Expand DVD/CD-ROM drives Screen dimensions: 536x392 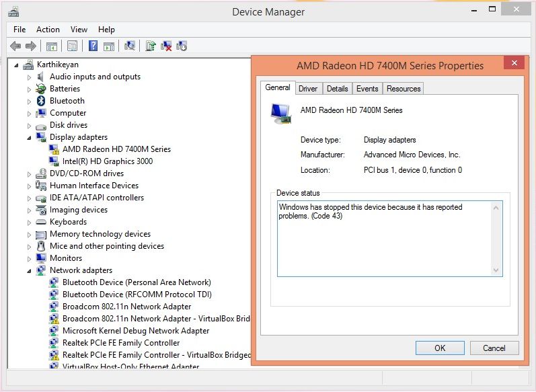click(29, 174)
